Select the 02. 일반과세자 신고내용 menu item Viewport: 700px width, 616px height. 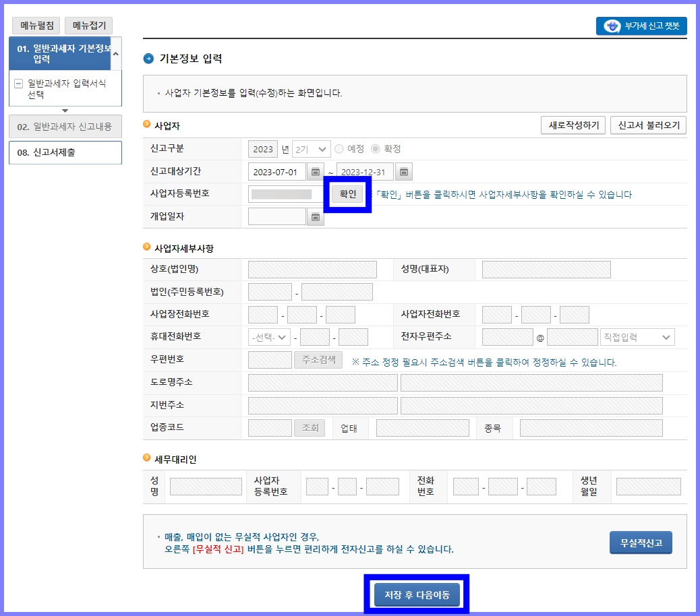(x=65, y=127)
